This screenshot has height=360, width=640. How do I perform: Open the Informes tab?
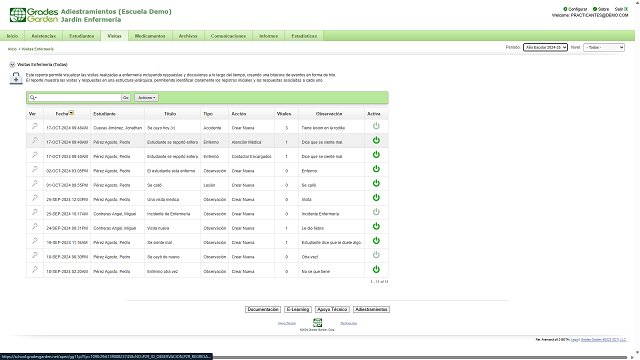point(269,36)
